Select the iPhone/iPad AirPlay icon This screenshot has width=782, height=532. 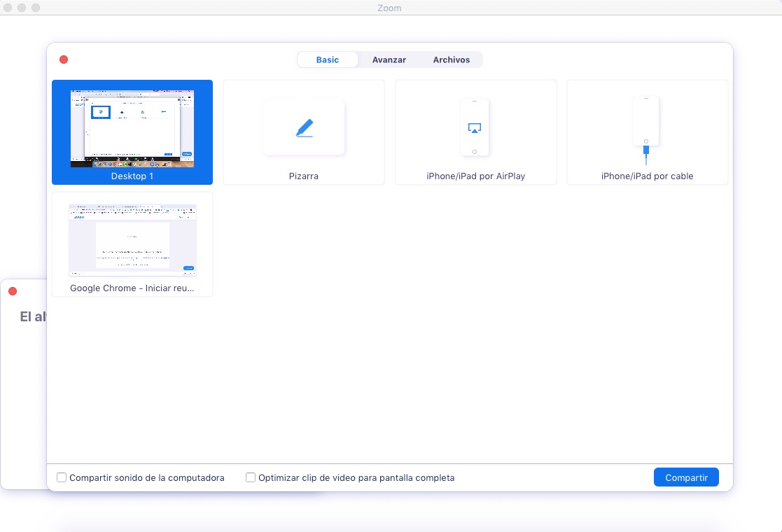474,127
